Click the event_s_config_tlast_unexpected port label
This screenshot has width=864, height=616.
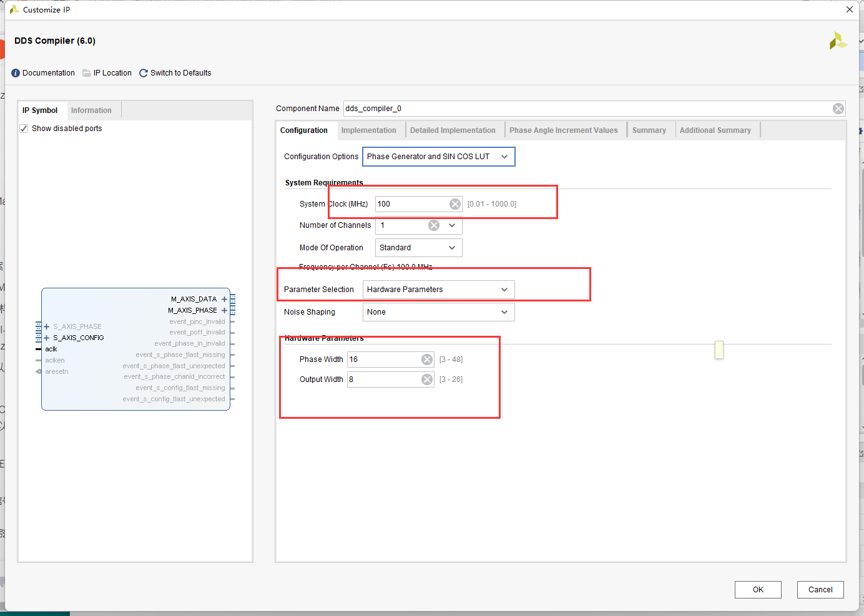(174, 399)
